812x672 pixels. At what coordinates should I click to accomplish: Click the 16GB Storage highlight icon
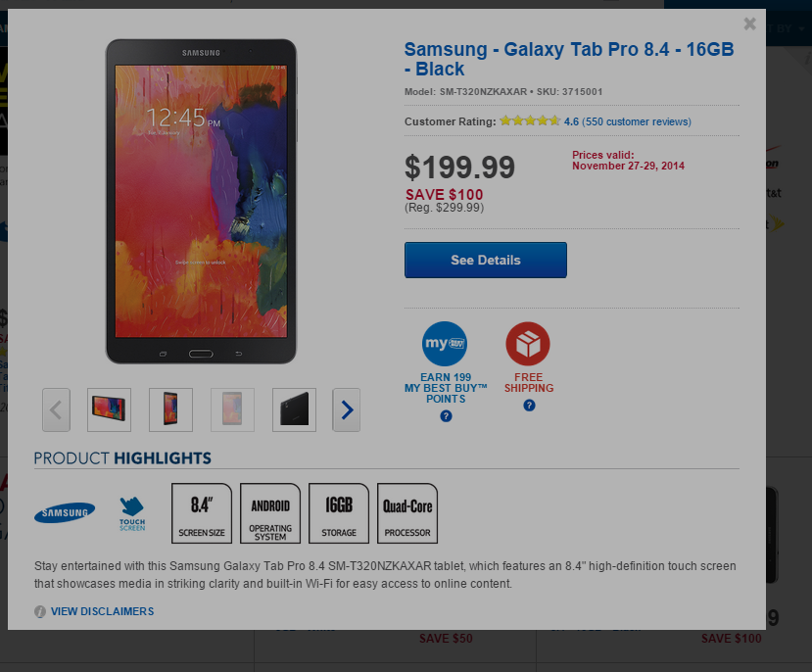339,513
